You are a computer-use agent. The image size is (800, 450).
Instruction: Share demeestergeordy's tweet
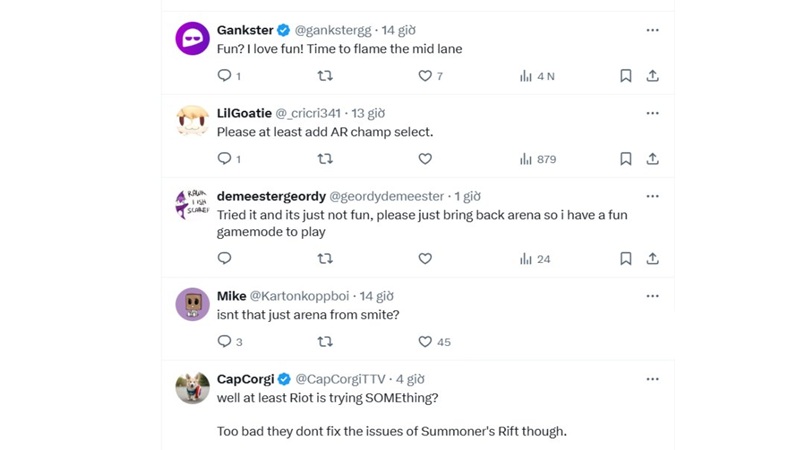[x=652, y=259]
